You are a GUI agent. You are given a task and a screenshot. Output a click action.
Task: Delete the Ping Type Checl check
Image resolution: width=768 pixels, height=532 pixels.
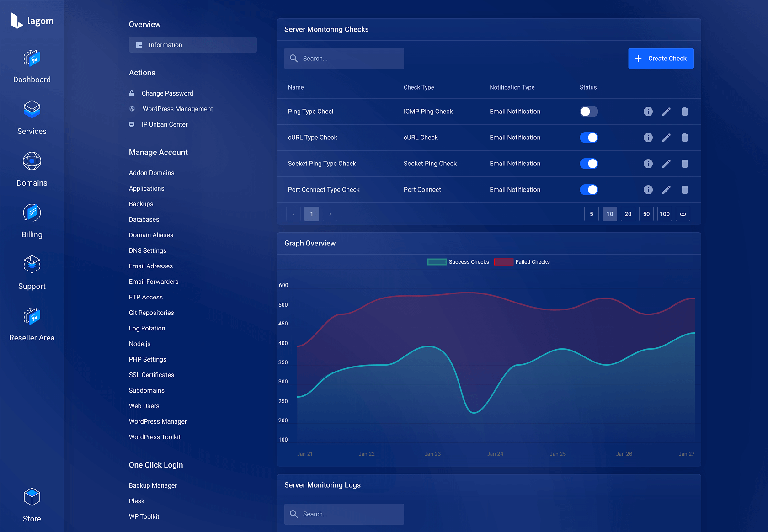(685, 112)
